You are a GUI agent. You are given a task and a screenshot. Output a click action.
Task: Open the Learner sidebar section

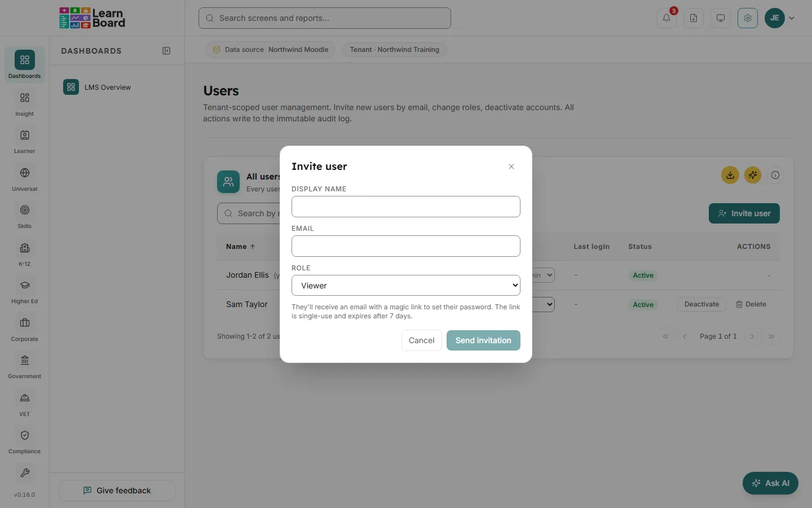point(25,142)
